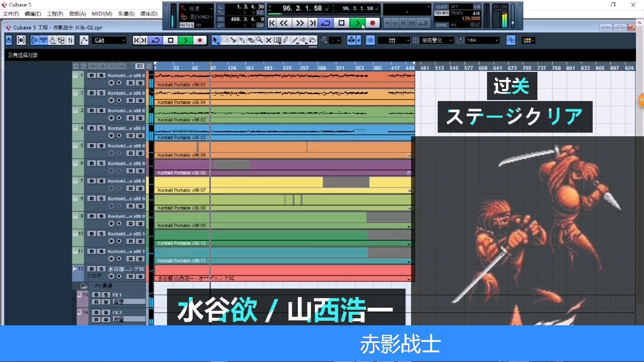Select the Play speaker tool
Screen dimensions: 644x362
point(304,40)
